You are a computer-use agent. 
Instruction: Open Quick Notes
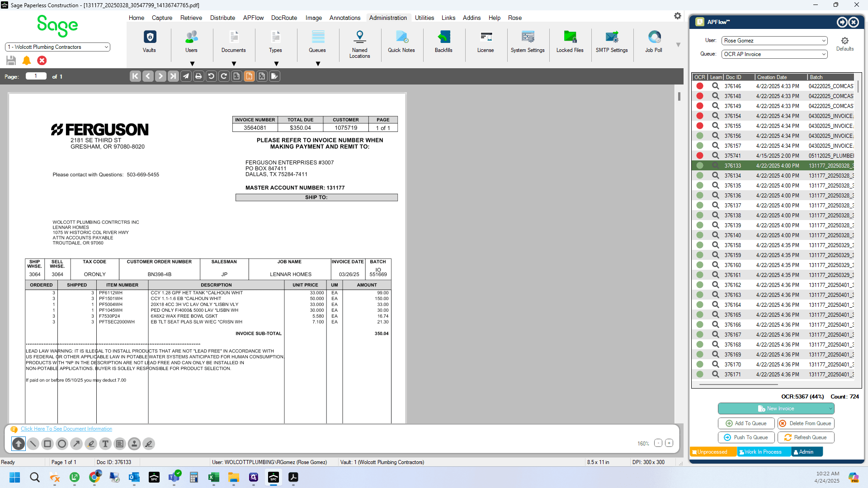(401, 42)
